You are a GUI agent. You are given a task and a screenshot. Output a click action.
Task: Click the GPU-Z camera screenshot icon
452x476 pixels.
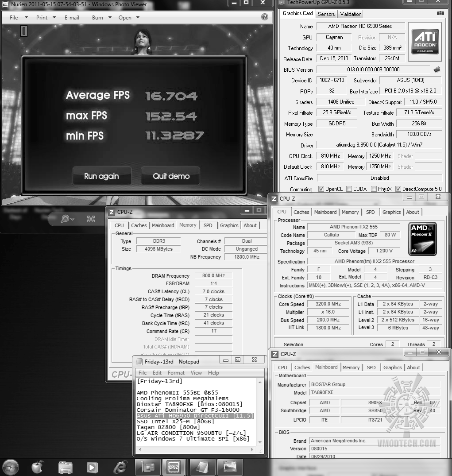click(x=440, y=13)
